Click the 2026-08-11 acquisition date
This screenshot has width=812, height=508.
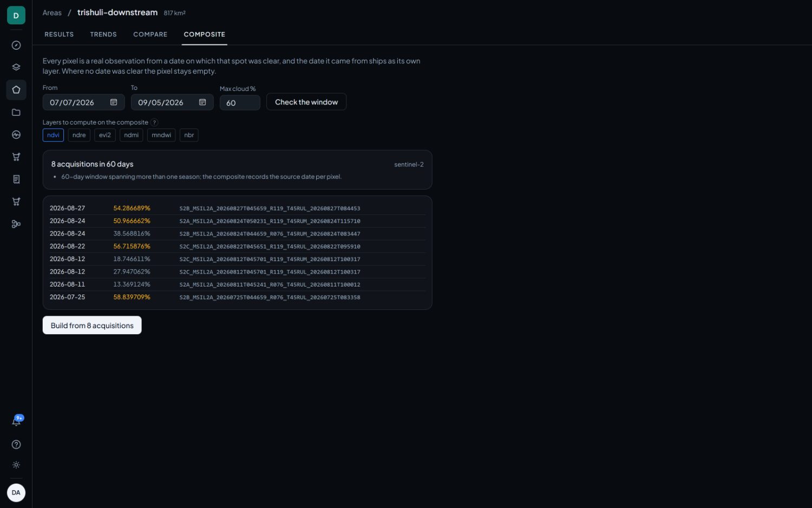click(67, 284)
